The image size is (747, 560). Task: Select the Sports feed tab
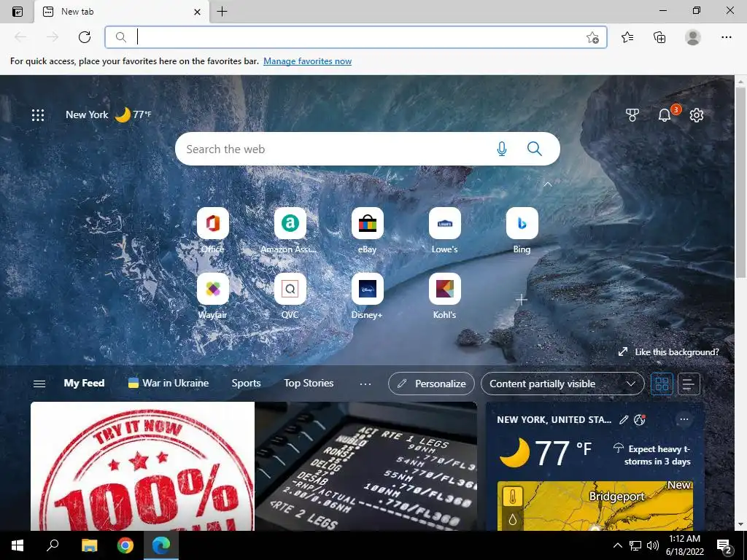tap(246, 383)
